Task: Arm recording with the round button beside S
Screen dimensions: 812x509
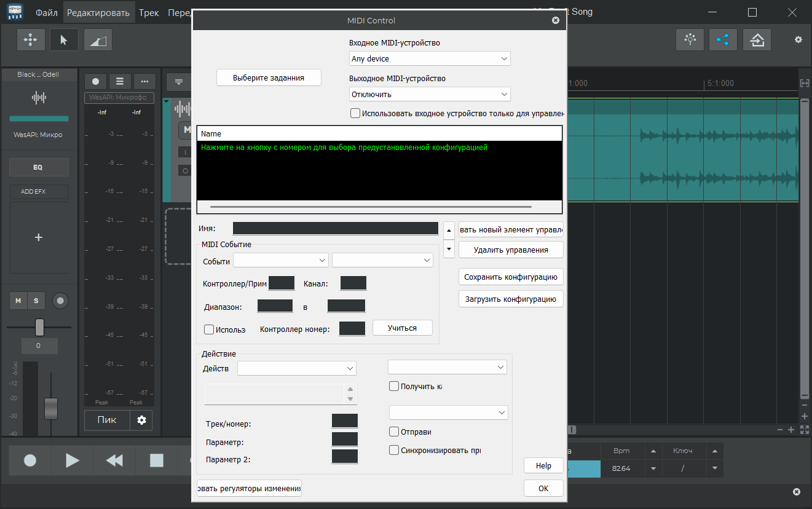Action: point(60,301)
